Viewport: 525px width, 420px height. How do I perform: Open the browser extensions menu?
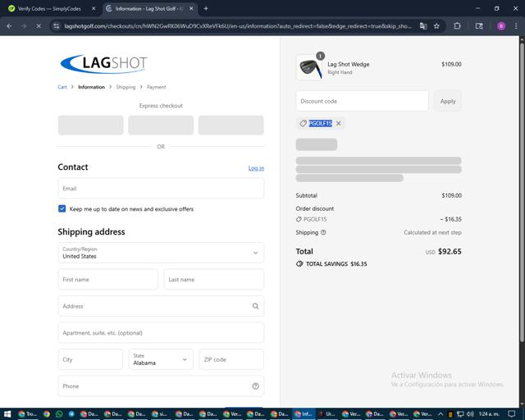pos(457,26)
